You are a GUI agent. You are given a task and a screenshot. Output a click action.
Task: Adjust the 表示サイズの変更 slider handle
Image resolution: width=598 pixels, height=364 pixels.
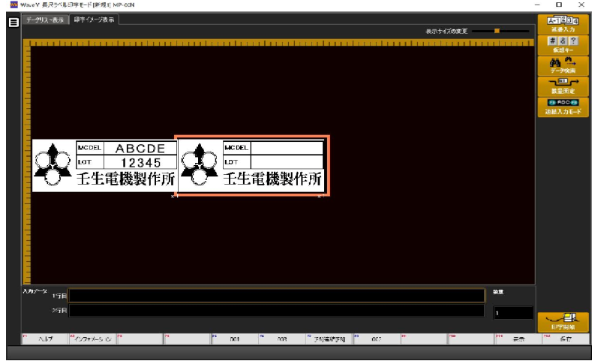(x=497, y=31)
